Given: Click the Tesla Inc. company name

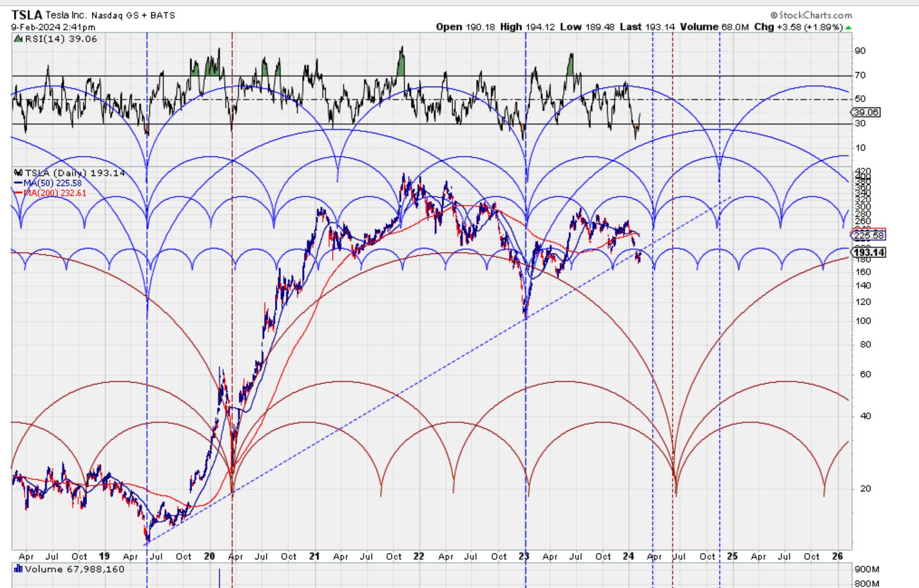Looking at the screenshot, I should tap(66, 15).
